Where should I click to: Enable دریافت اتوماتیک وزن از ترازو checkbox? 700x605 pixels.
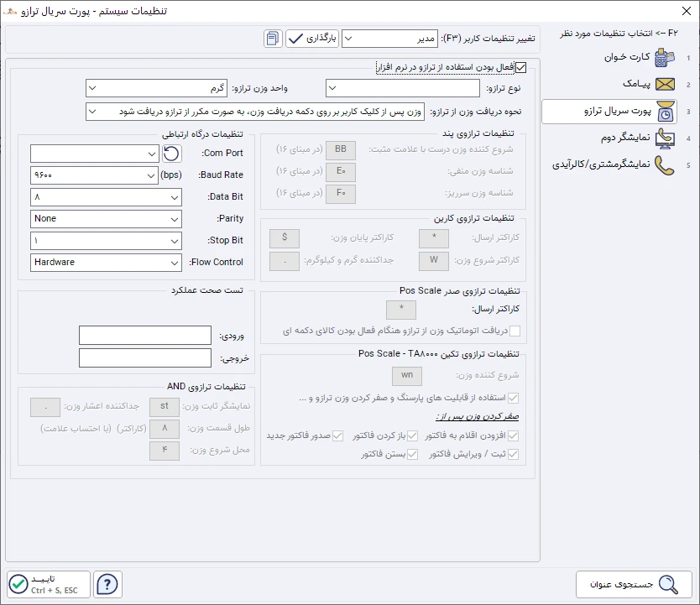pos(515,331)
